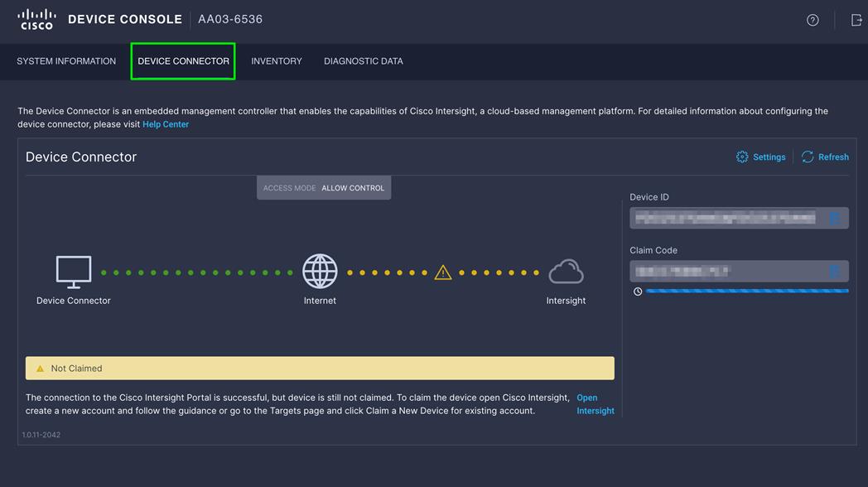This screenshot has width=868, height=487.
Task: Click the warning icon in the Not Claimed banner
Action: pyautogui.click(x=39, y=368)
